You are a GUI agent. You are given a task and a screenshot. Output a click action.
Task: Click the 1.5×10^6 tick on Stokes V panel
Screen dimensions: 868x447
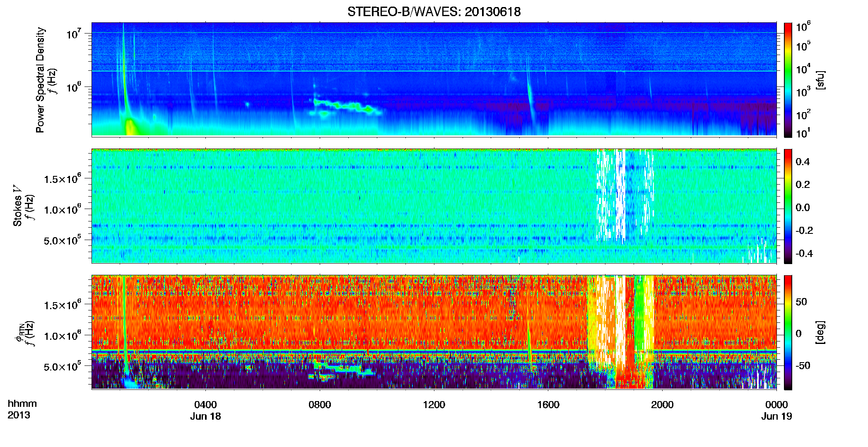click(63, 179)
